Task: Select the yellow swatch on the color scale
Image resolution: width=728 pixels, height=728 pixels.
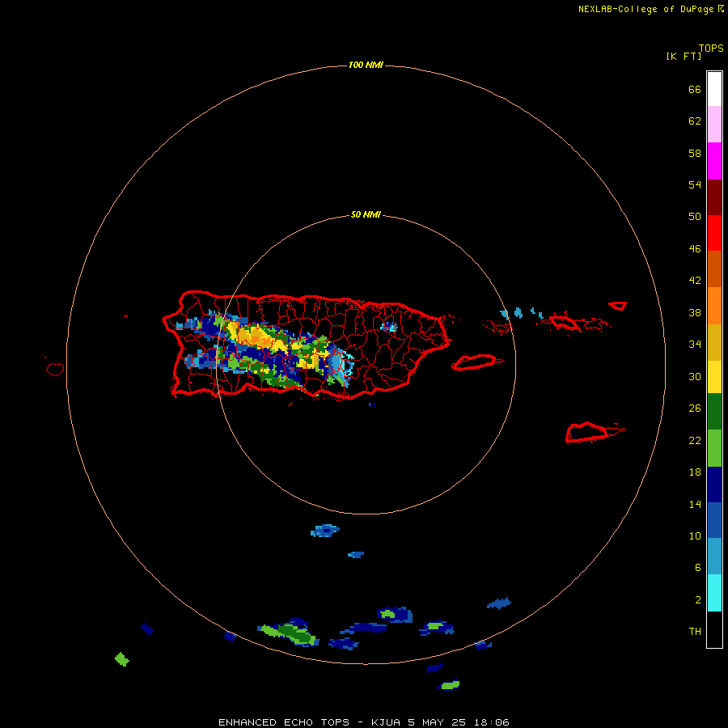Action: click(x=714, y=376)
